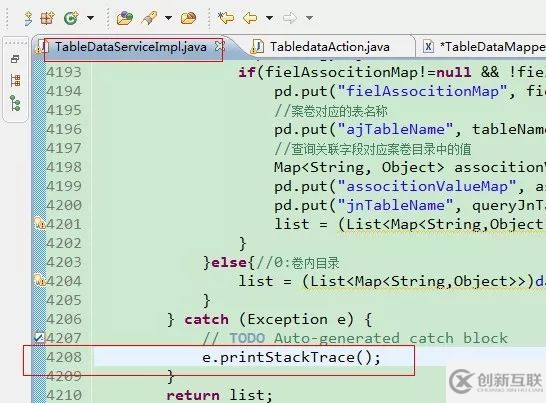
Task: Click the Open Type icon
Action: 125,18
